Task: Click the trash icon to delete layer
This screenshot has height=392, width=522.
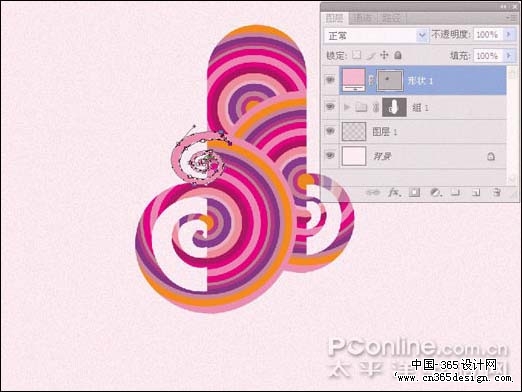Action: tap(496, 192)
